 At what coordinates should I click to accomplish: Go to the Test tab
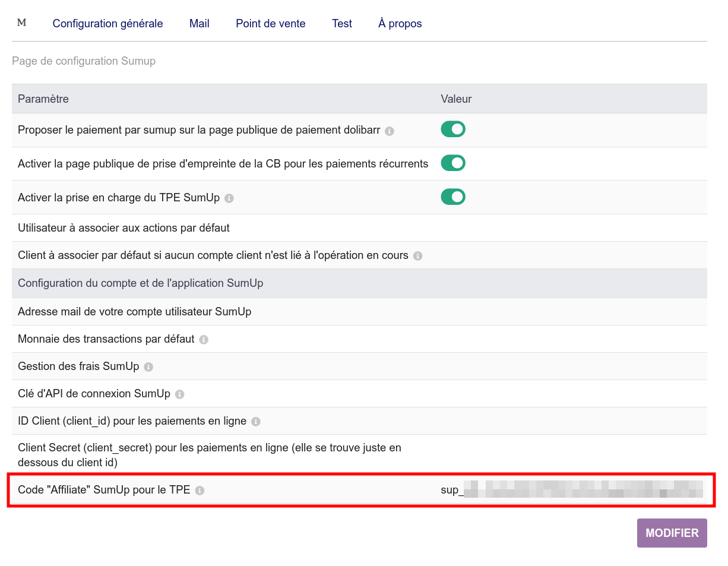point(342,24)
